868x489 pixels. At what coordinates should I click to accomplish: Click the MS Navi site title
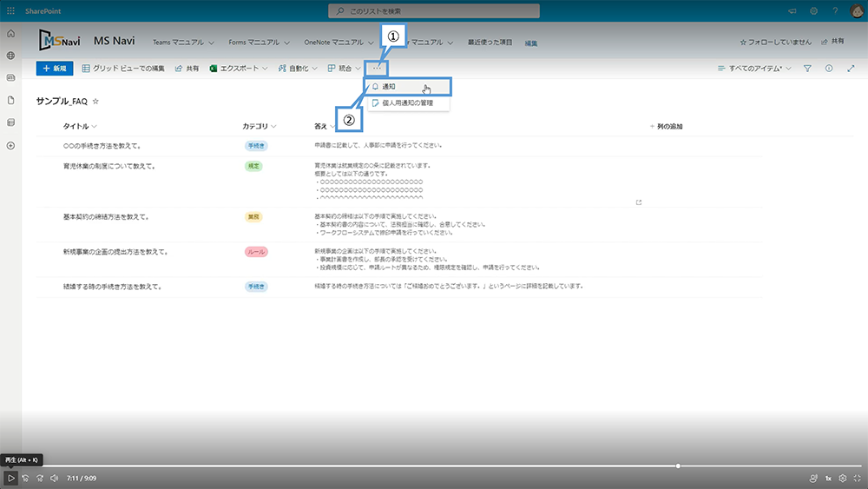point(114,41)
